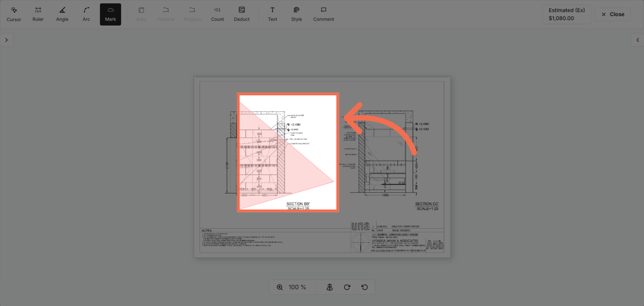The image size is (644, 306).
Task: Open the 100 % zoom level control
Action: [297, 287]
